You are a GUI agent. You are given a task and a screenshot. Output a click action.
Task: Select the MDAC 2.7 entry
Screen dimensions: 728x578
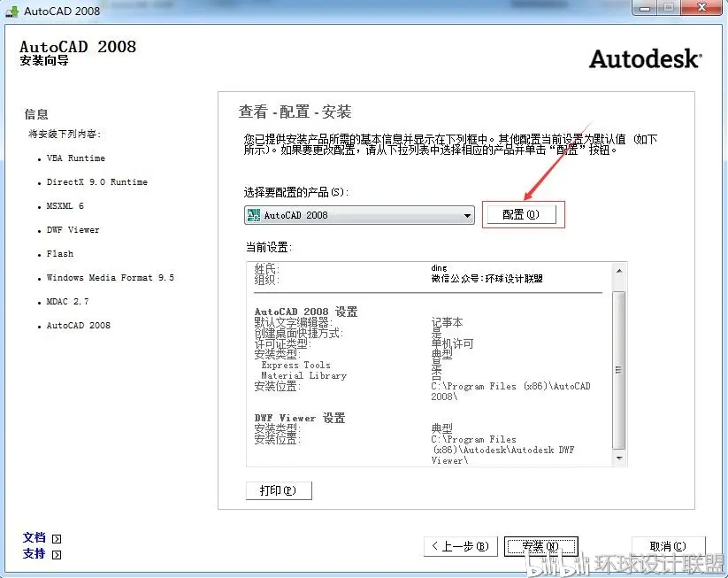tap(68, 302)
